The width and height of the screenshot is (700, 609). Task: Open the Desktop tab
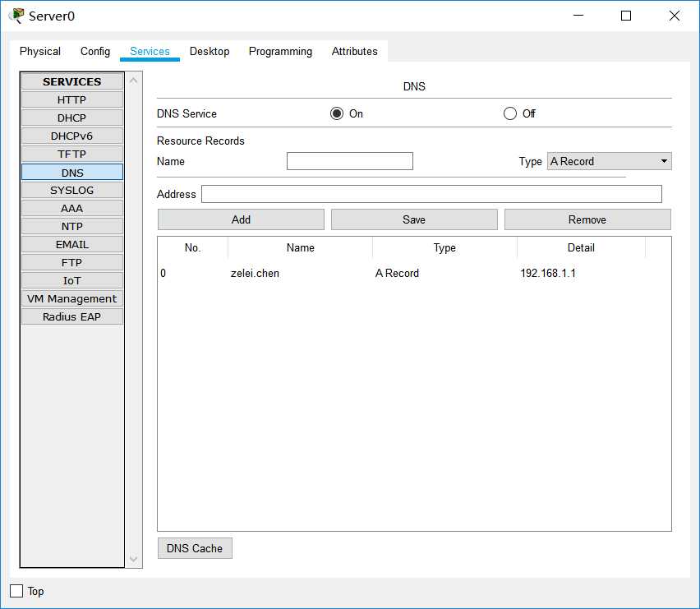tap(210, 51)
